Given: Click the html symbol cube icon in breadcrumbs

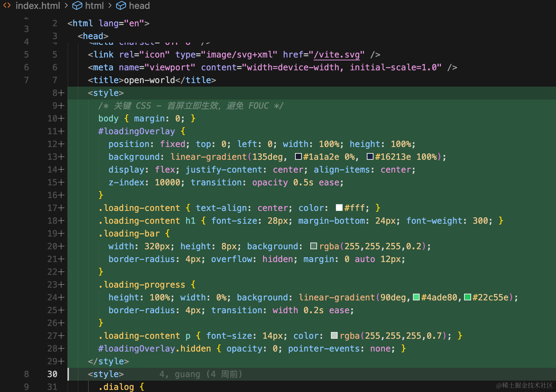Looking at the screenshot, I should [x=77, y=6].
